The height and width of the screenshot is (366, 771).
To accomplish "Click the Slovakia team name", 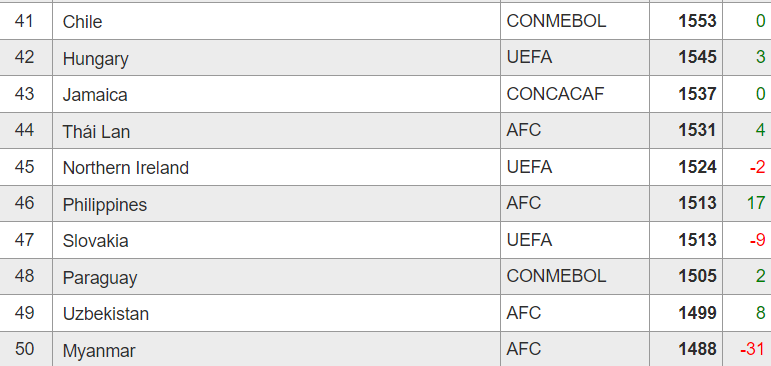I will [95, 241].
